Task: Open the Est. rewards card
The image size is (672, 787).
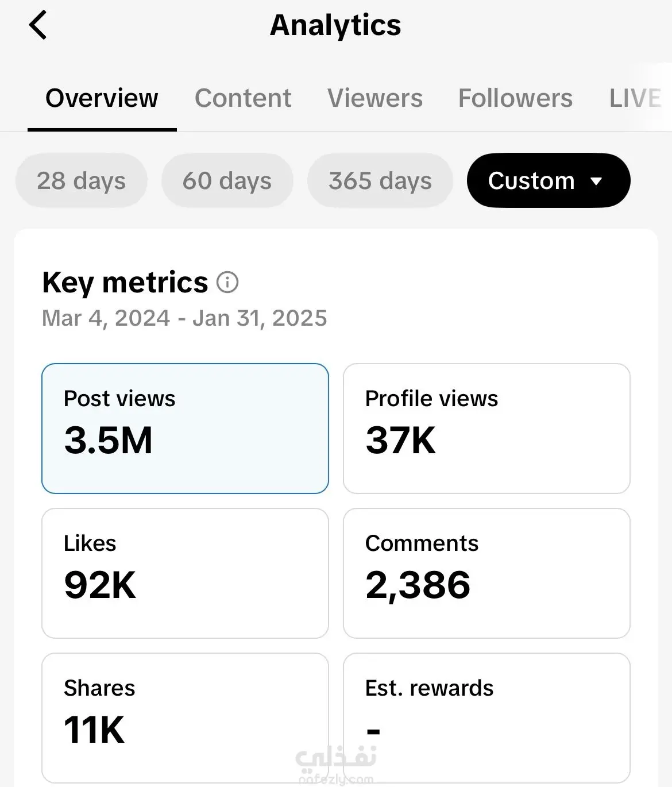Action: pyautogui.click(x=486, y=717)
